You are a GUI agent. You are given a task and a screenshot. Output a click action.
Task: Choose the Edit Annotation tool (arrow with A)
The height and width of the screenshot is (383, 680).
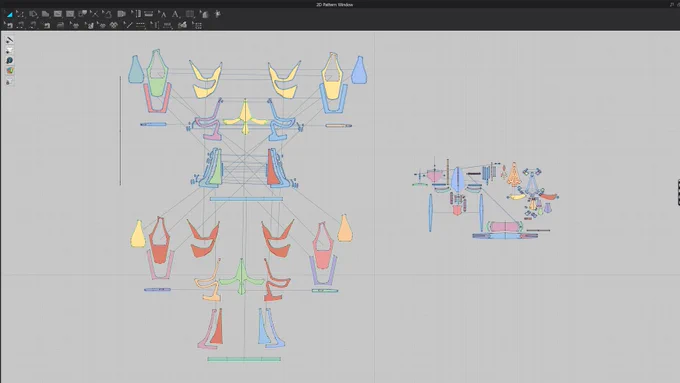(162, 14)
